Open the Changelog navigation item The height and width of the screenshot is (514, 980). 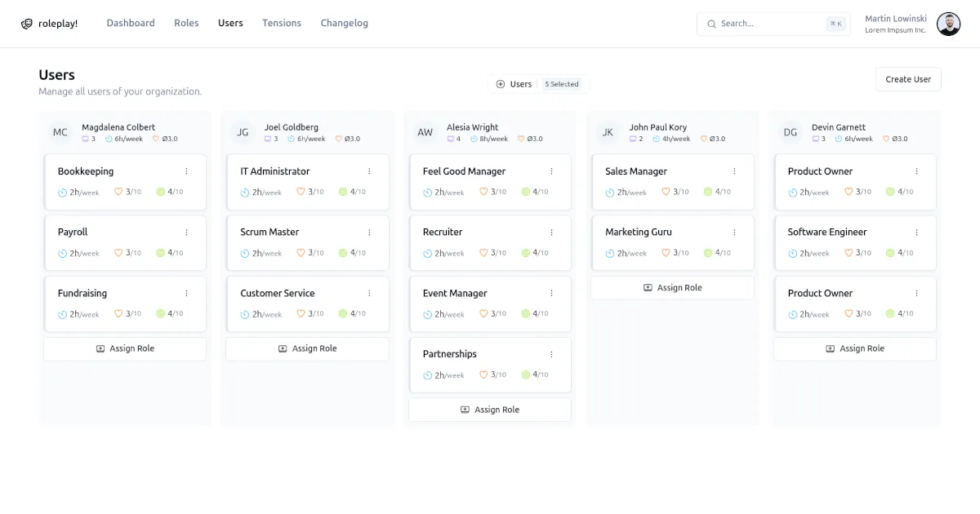344,23
